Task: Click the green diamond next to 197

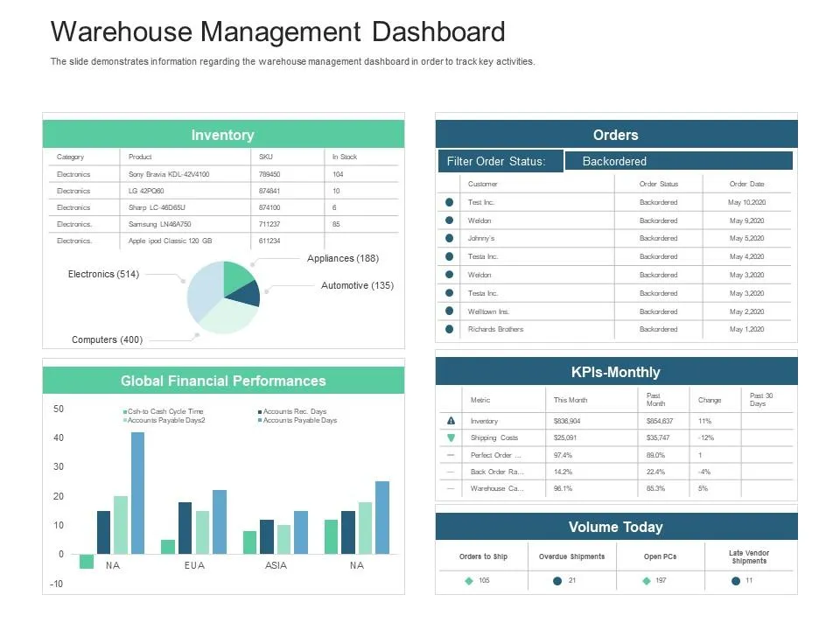Action: [646, 581]
